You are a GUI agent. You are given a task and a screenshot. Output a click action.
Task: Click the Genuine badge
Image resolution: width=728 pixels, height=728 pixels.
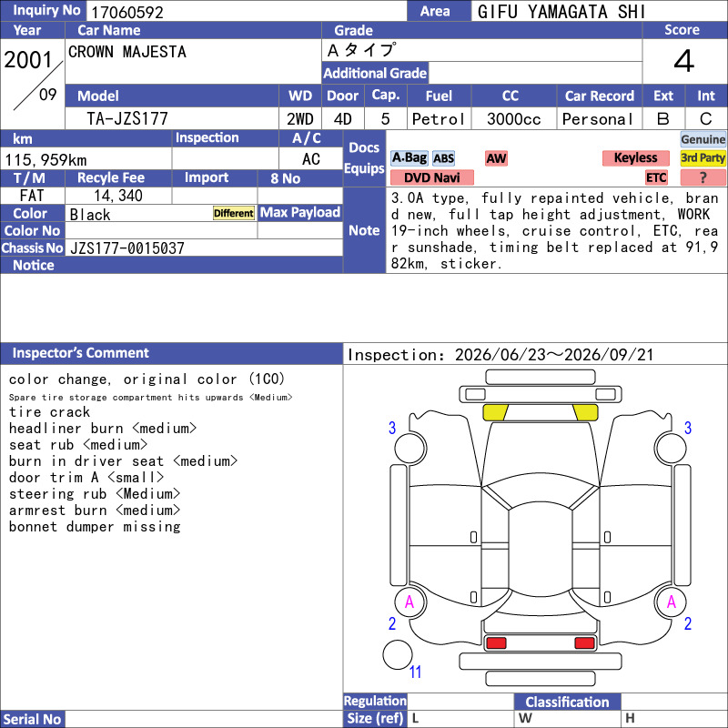tap(703, 139)
